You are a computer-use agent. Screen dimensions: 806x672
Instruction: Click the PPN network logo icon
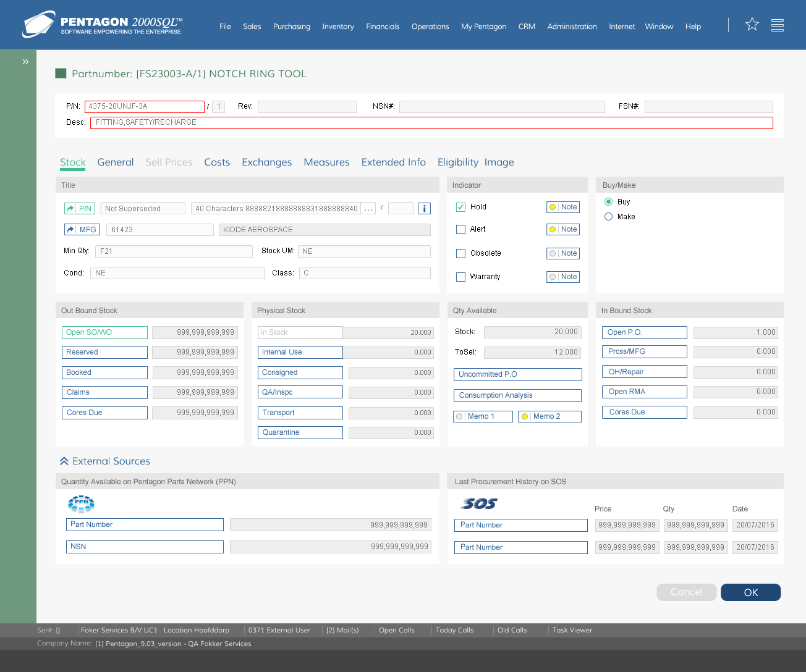[x=81, y=504]
